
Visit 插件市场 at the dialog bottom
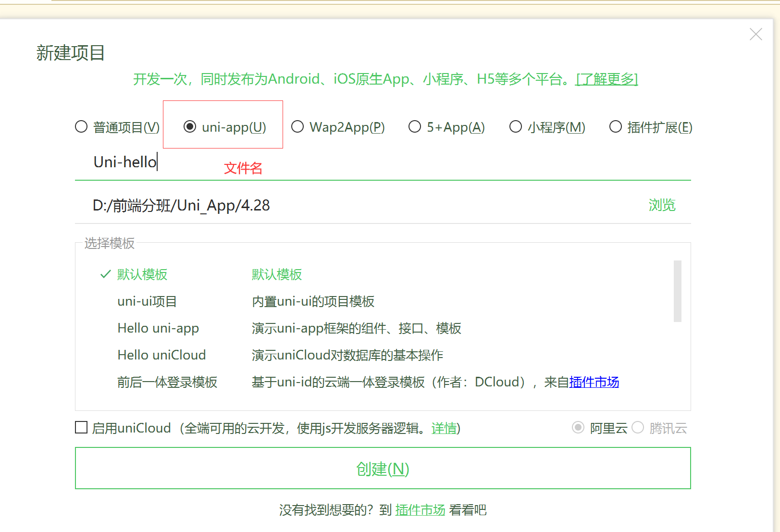tap(420, 510)
